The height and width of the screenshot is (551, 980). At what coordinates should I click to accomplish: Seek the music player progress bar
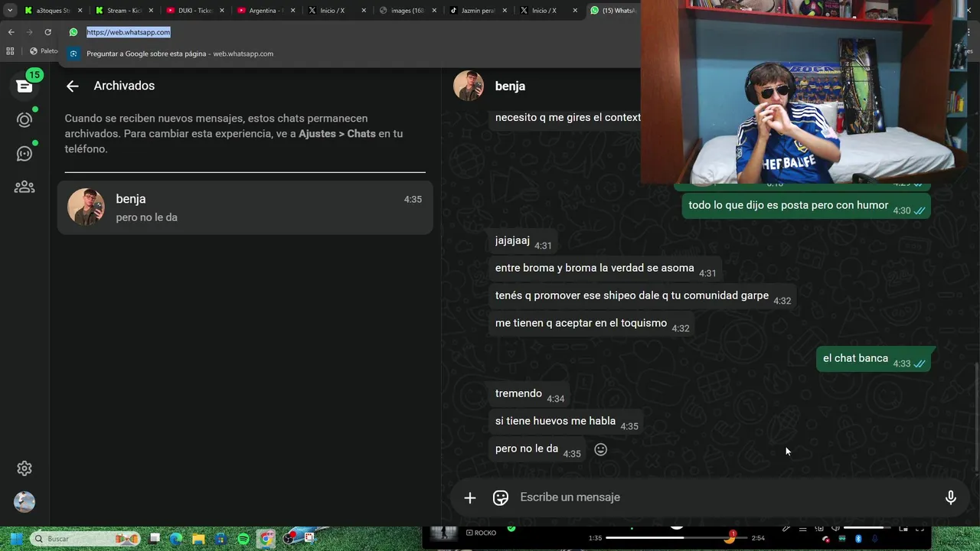(x=676, y=538)
